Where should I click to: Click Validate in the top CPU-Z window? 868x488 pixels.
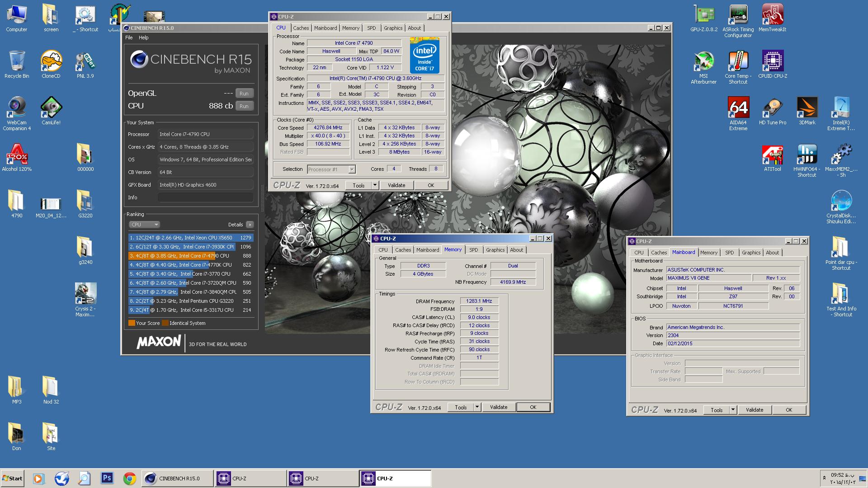396,185
